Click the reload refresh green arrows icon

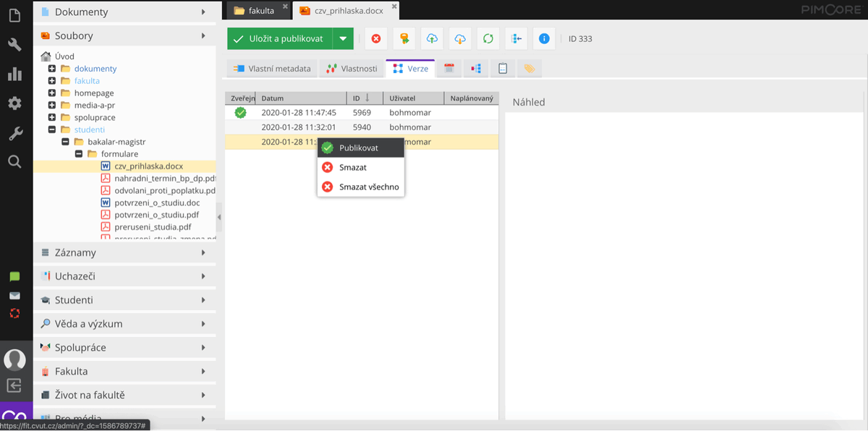[x=488, y=39]
